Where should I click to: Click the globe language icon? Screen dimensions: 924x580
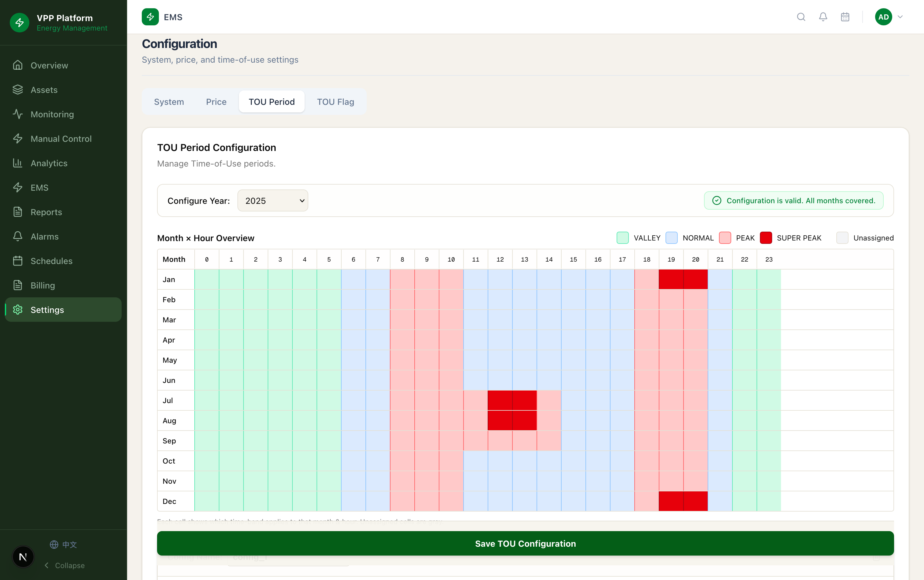pyautogui.click(x=54, y=545)
